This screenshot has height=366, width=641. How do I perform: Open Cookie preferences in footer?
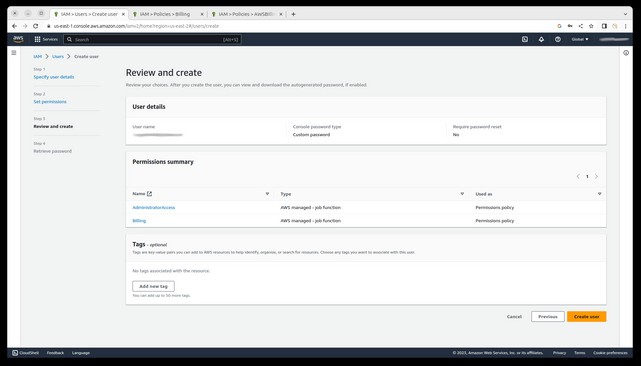pos(610,353)
